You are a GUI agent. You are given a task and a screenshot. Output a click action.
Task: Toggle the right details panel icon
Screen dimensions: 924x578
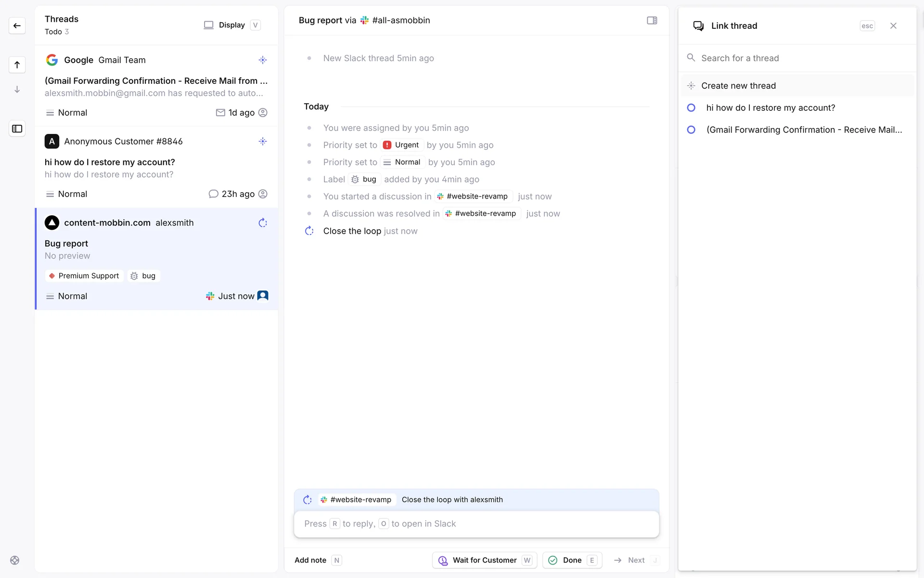pos(652,20)
